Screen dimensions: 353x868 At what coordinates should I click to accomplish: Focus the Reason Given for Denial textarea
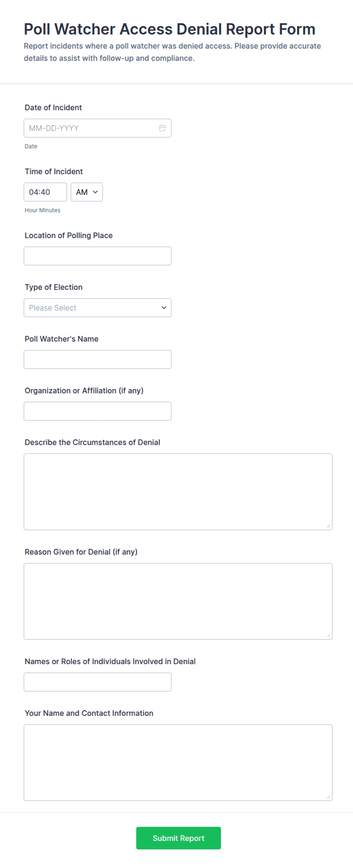point(178,601)
